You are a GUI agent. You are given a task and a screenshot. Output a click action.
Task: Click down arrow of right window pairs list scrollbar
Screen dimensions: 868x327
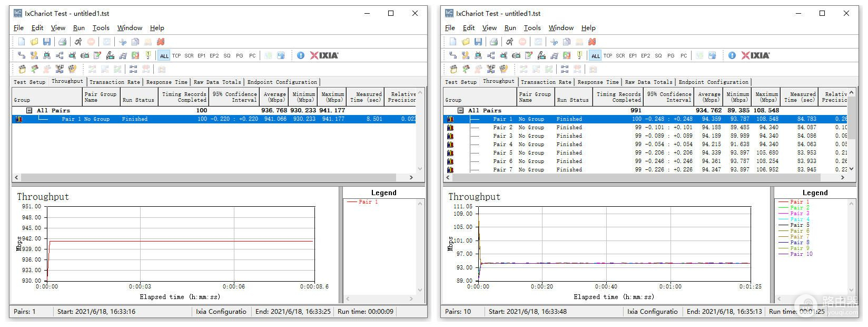(851, 169)
